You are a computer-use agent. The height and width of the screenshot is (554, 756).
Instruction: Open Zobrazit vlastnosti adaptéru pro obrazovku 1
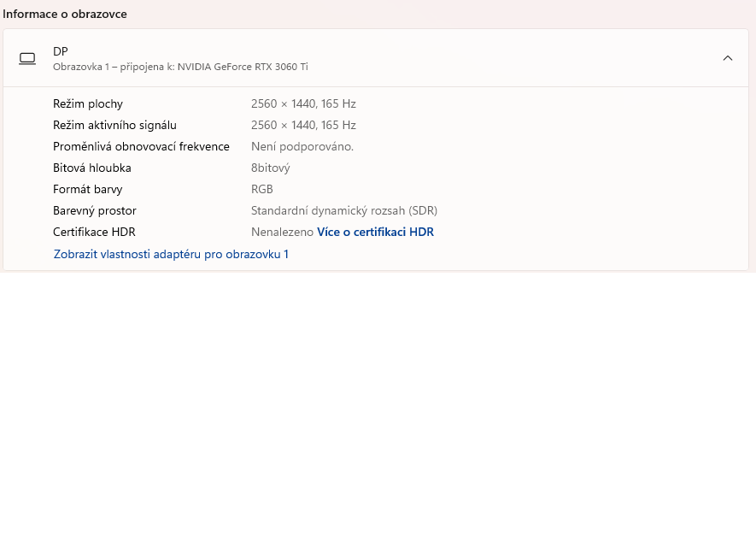[171, 254]
